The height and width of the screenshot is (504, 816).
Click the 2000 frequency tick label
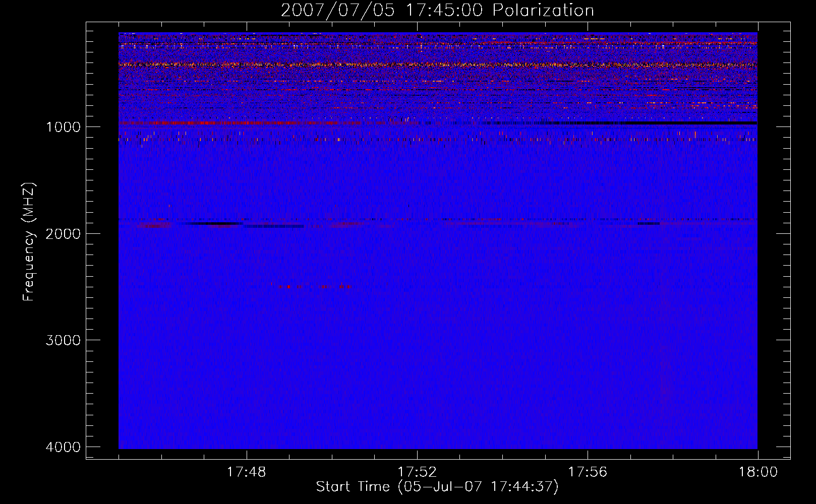coord(63,234)
